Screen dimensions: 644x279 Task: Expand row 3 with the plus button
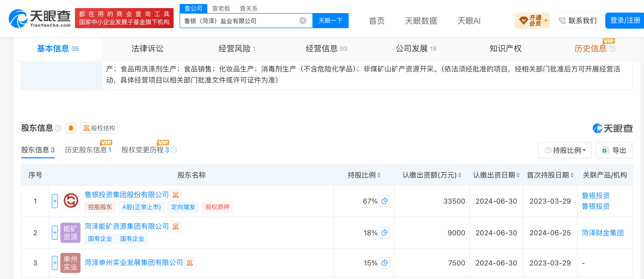click(55, 263)
